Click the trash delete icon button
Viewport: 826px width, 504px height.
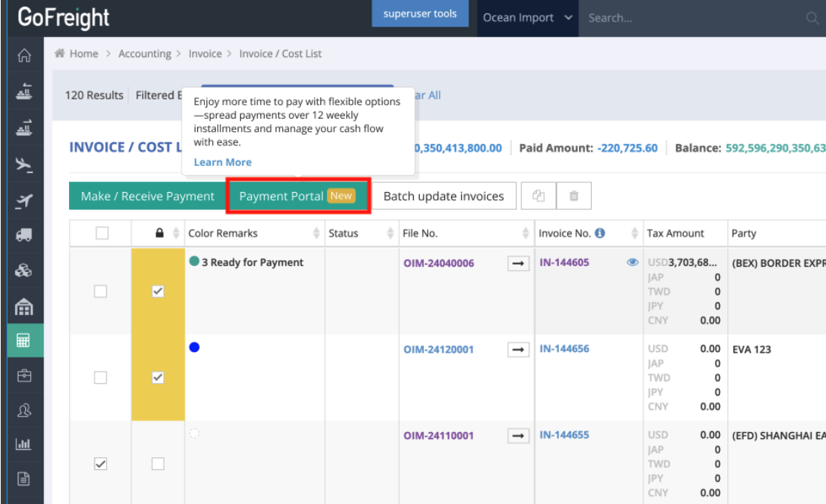click(573, 196)
